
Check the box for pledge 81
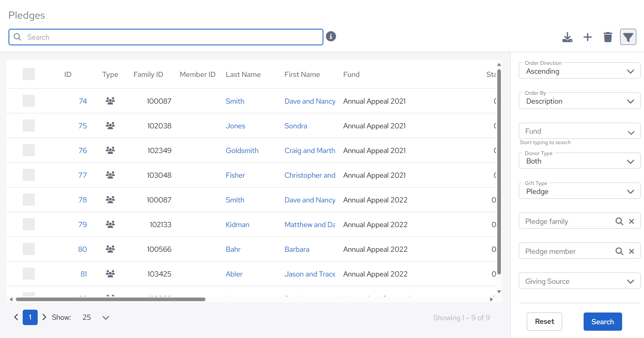29,274
